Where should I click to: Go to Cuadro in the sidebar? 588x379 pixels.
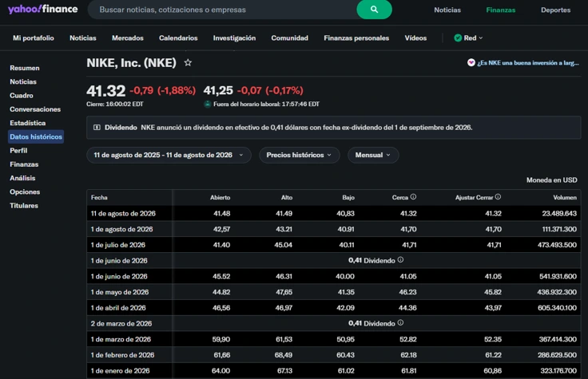tap(22, 96)
